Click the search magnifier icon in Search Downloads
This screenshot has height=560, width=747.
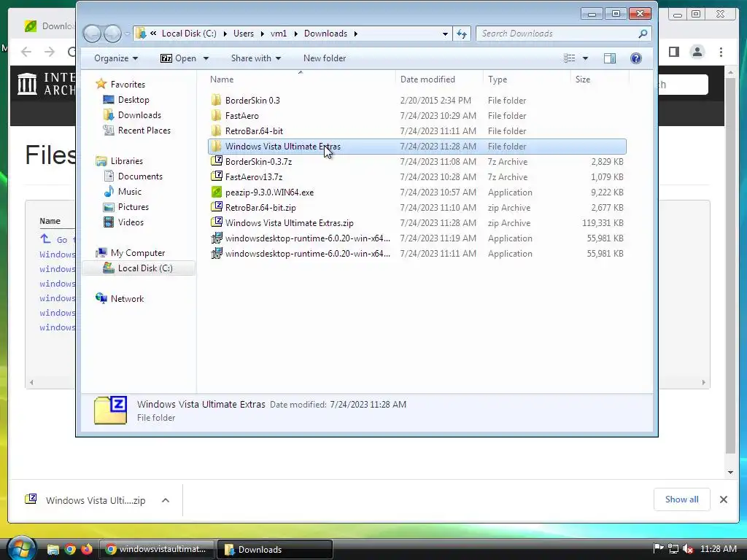643,34
